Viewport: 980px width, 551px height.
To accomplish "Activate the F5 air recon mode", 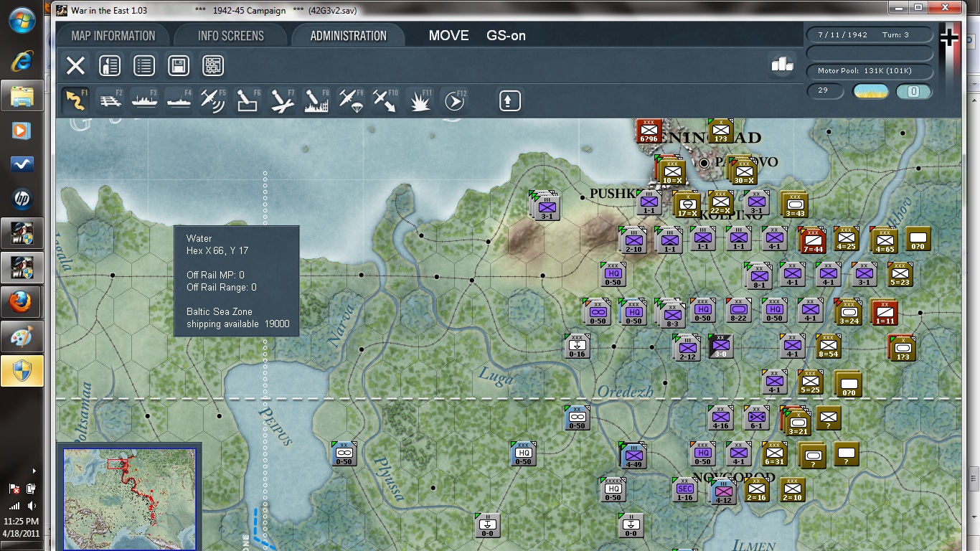I will click(213, 100).
